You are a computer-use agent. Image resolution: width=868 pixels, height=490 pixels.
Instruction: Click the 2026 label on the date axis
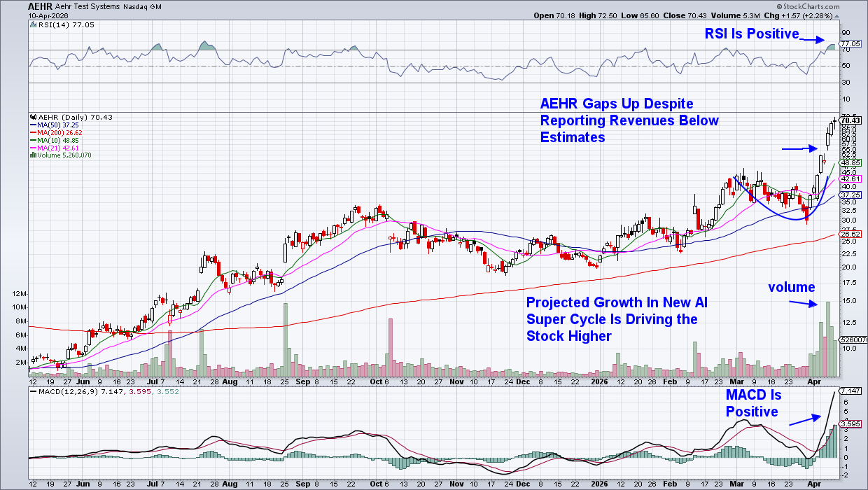point(599,382)
